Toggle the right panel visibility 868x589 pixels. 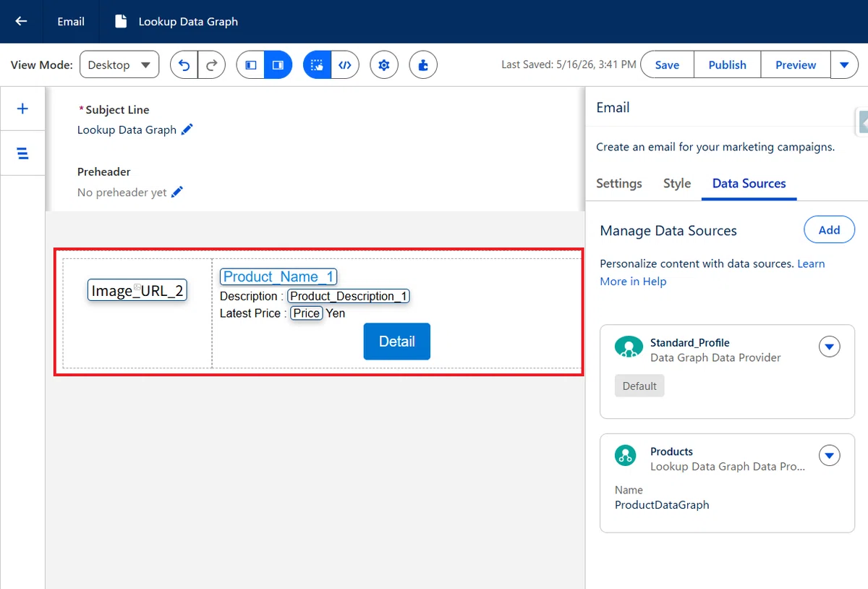[x=278, y=64]
